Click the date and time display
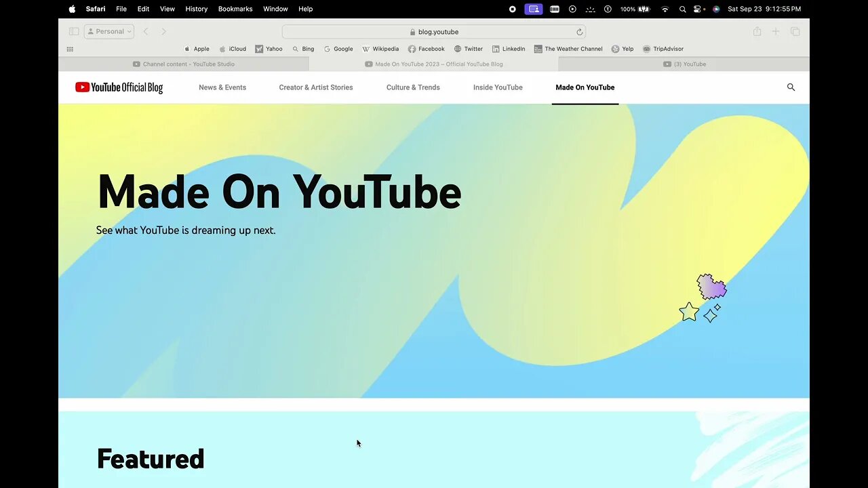The image size is (868, 488). [764, 9]
